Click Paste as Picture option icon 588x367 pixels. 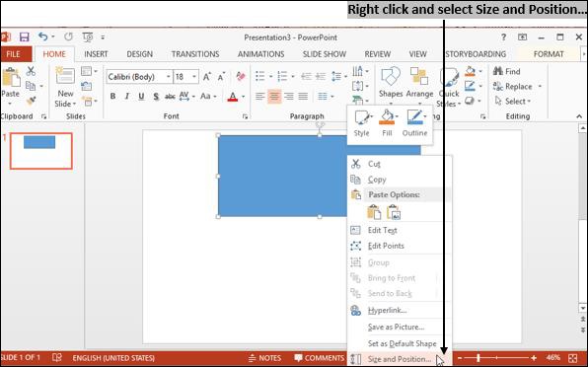(394, 212)
